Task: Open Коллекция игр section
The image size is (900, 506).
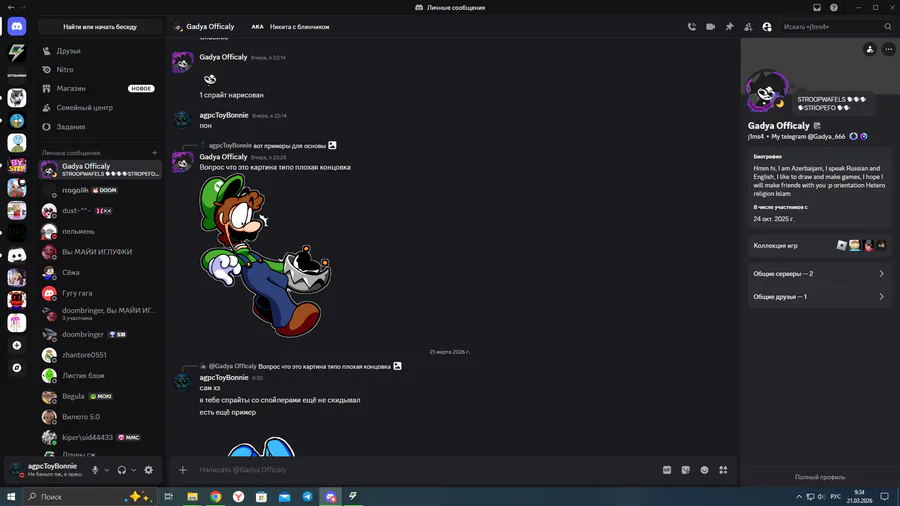Action: 820,246
